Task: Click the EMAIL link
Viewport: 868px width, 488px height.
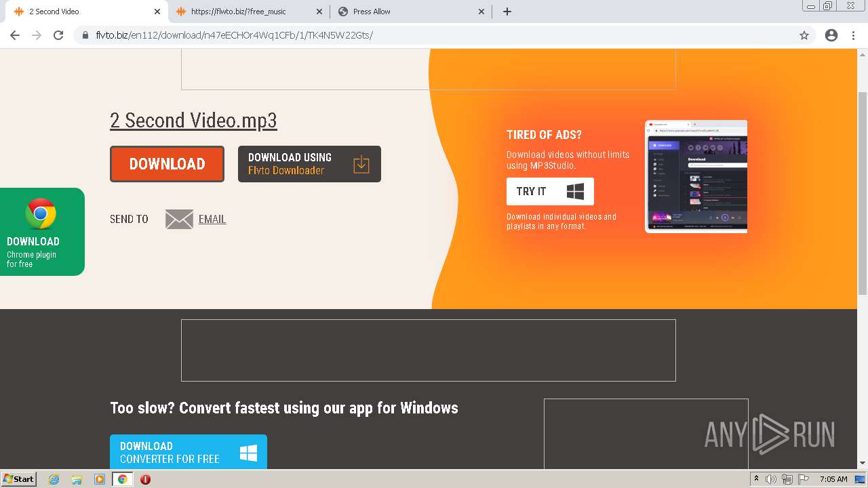Action: [x=212, y=219]
